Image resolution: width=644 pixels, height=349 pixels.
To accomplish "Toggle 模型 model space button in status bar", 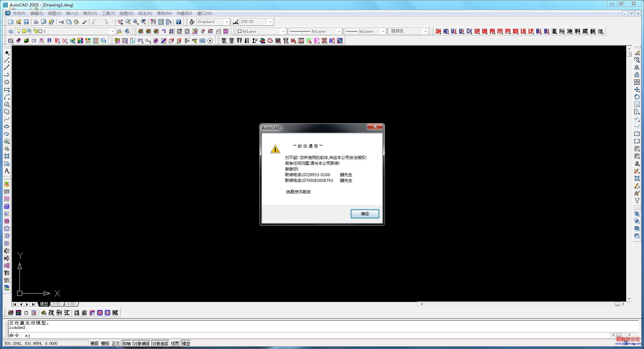I will point(186,343).
